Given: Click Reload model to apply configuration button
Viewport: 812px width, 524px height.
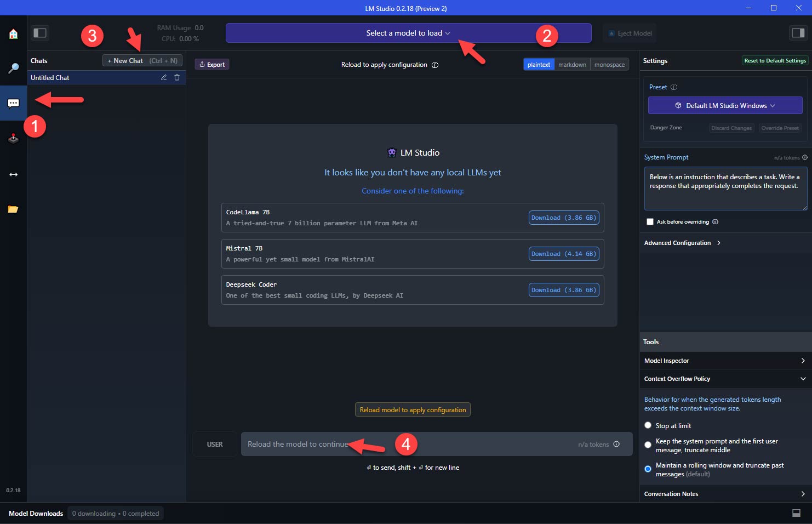Looking at the screenshot, I should (413, 409).
